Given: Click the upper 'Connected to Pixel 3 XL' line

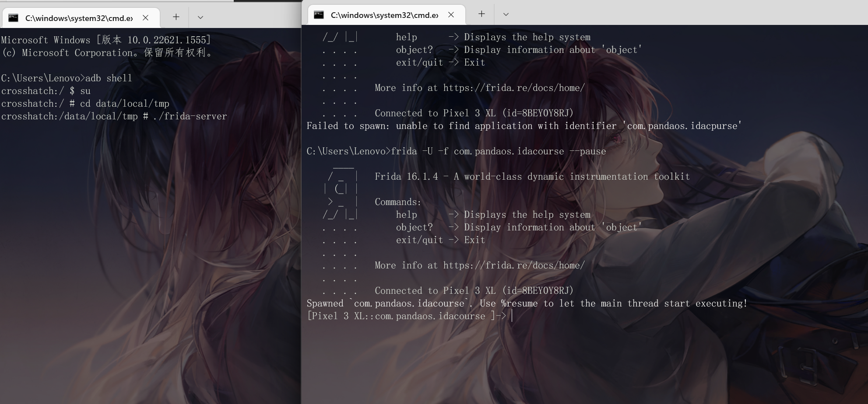Looking at the screenshot, I should pos(474,113).
